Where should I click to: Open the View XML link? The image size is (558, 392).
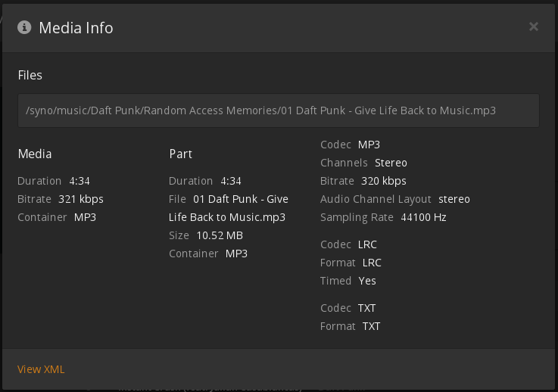click(x=41, y=369)
